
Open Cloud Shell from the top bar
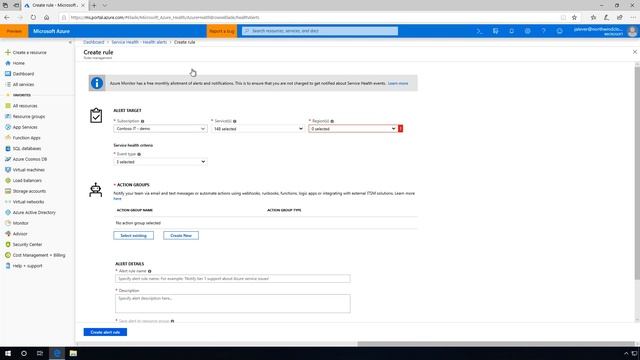coord(480,31)
